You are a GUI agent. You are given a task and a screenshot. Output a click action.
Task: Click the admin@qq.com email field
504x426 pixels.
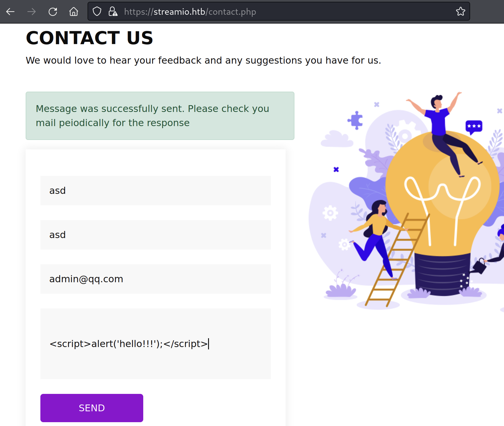coord(155,279)
